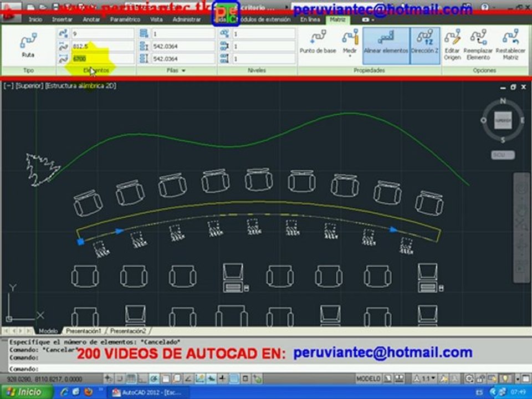The width and height of the screenshot is (532, 399).
Task: Toggle Object Snap in status bar
Action: (x=166, y=378)
